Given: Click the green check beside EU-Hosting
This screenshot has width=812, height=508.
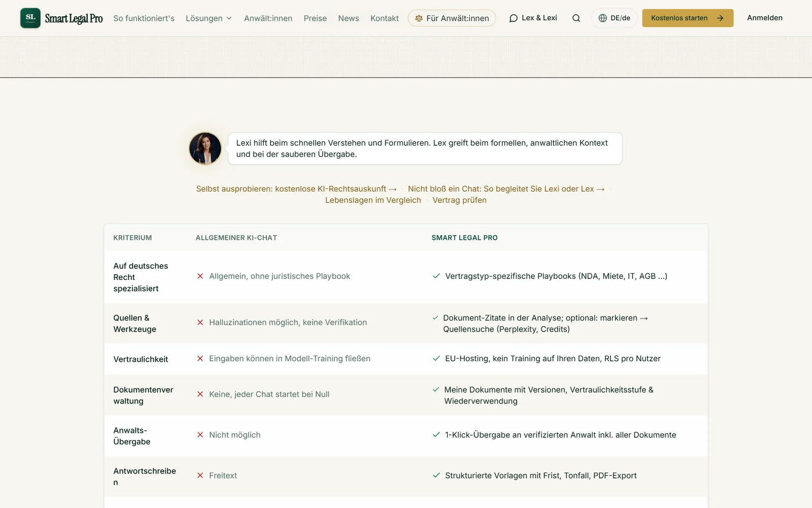Looking at the screenshot, I should coord(436,359).
